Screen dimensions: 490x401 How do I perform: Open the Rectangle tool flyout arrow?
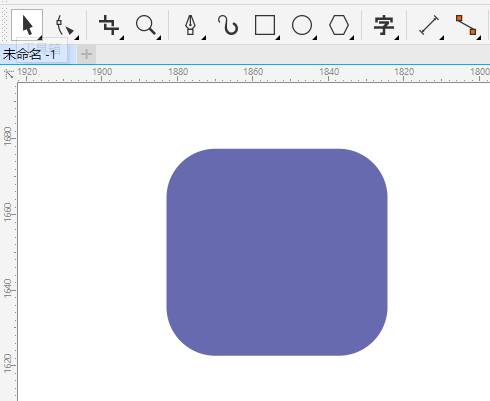(x=278, y=38)
